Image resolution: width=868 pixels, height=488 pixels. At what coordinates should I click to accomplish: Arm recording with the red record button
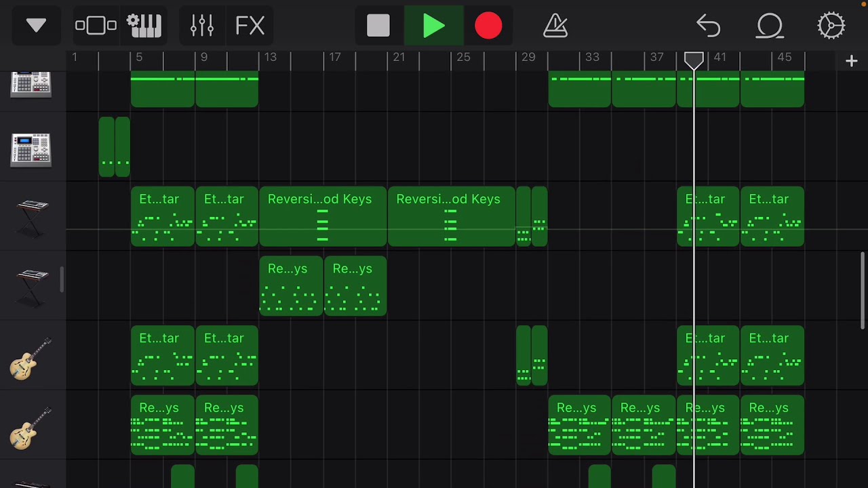click(488, 25)
